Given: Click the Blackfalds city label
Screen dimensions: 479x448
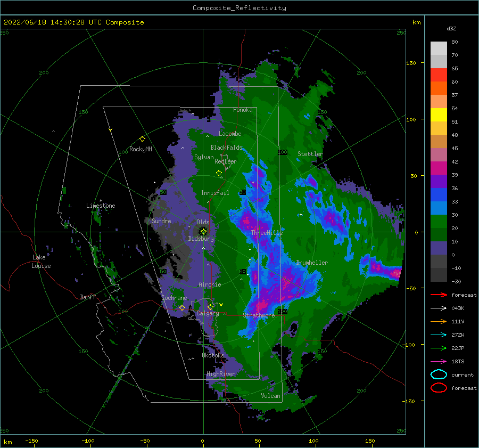Looking at the screenshot, I should point(226,148).
